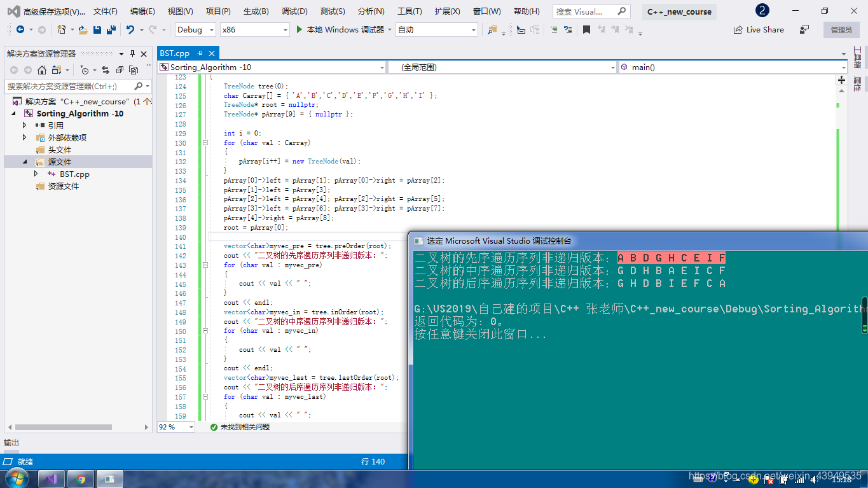This screenshot has height=488, width=868.
Task: Collapse the for-loop outline at line 130
Action: pyautogui.click(x=205, y=143)
